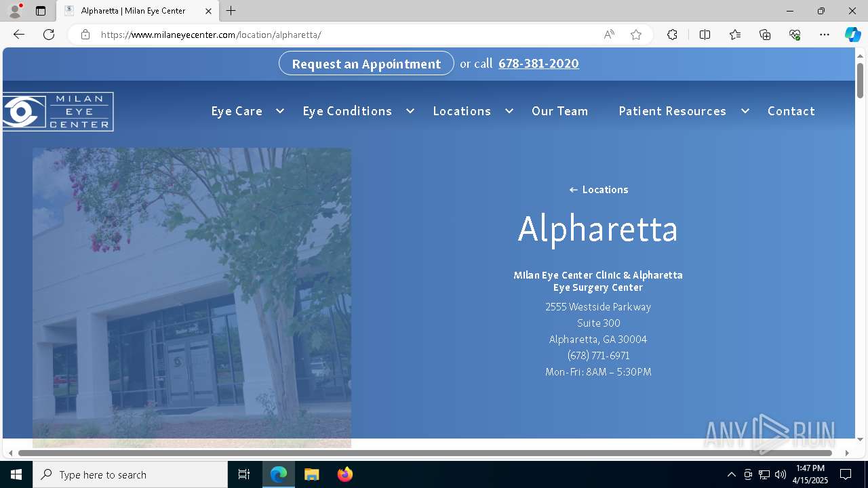
Task: Click the clinic name heading text
Action: 598,281
